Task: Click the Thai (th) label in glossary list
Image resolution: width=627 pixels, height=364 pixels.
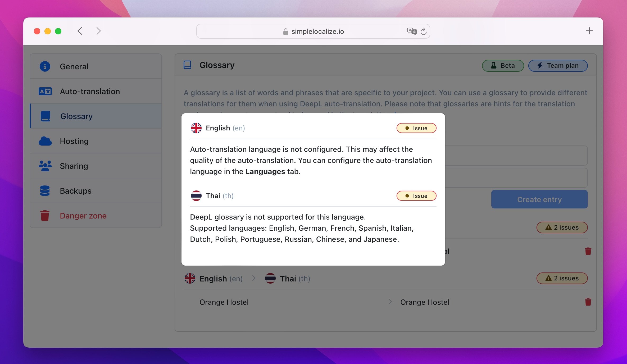Action: 295,279
